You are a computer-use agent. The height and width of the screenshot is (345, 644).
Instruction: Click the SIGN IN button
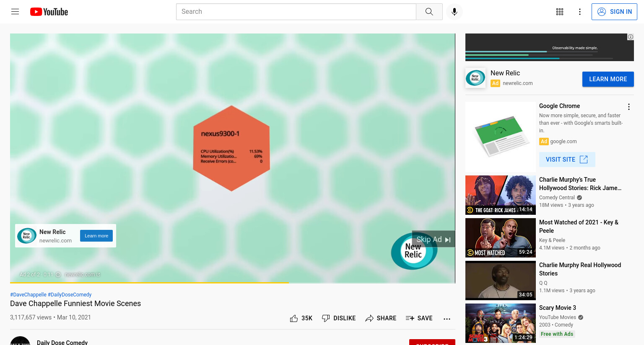pos(614,12)
